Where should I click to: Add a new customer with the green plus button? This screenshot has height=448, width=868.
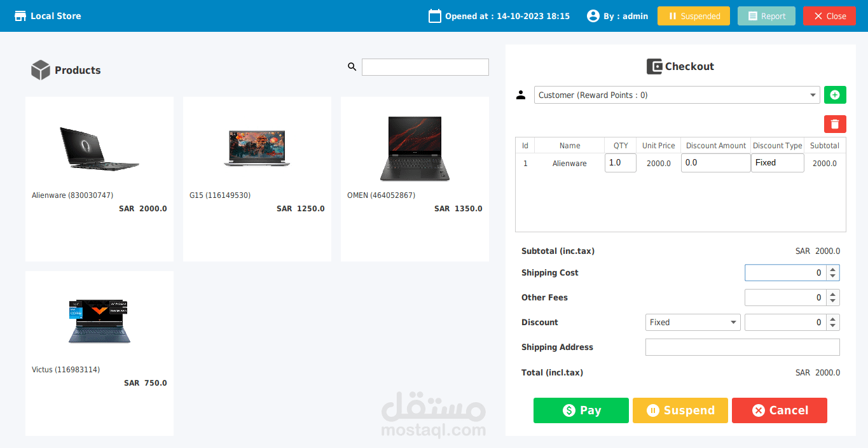click(x=835, y=95)
